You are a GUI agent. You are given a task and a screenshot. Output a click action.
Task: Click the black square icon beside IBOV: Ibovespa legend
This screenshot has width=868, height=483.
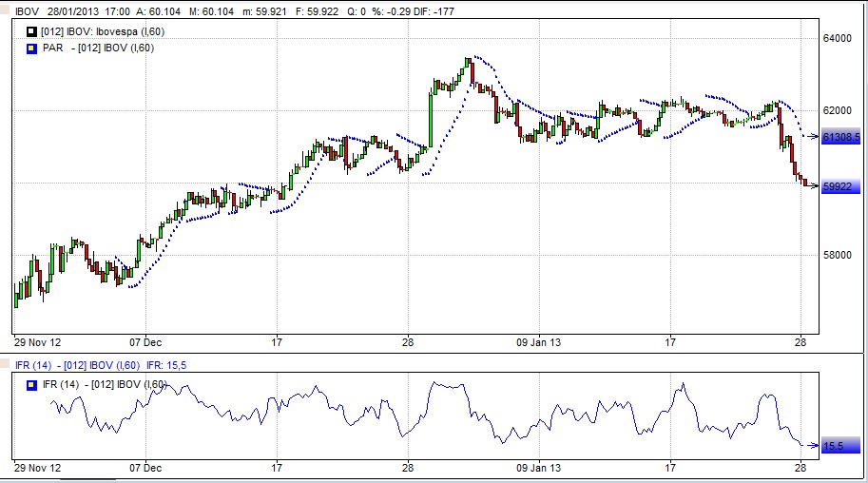[x=31, y=33]
